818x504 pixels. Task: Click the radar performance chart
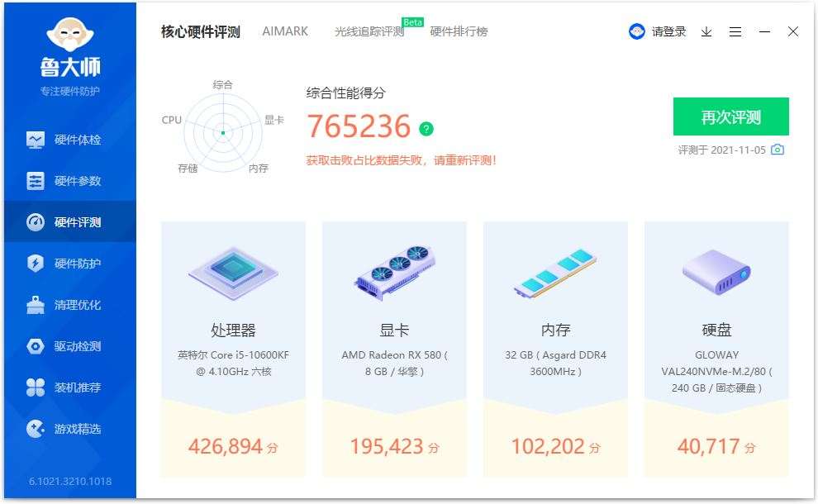pyautogui.click(x=221, y=130)
